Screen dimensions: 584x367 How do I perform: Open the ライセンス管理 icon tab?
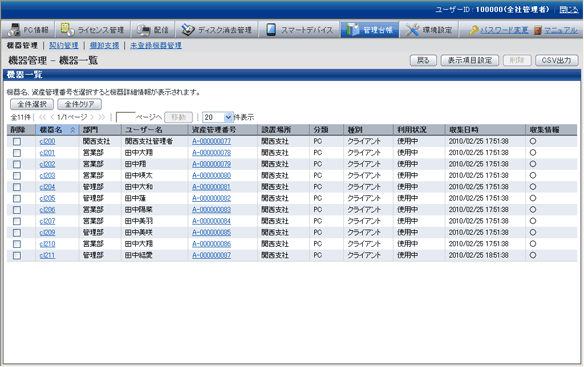tap(68, 29)
